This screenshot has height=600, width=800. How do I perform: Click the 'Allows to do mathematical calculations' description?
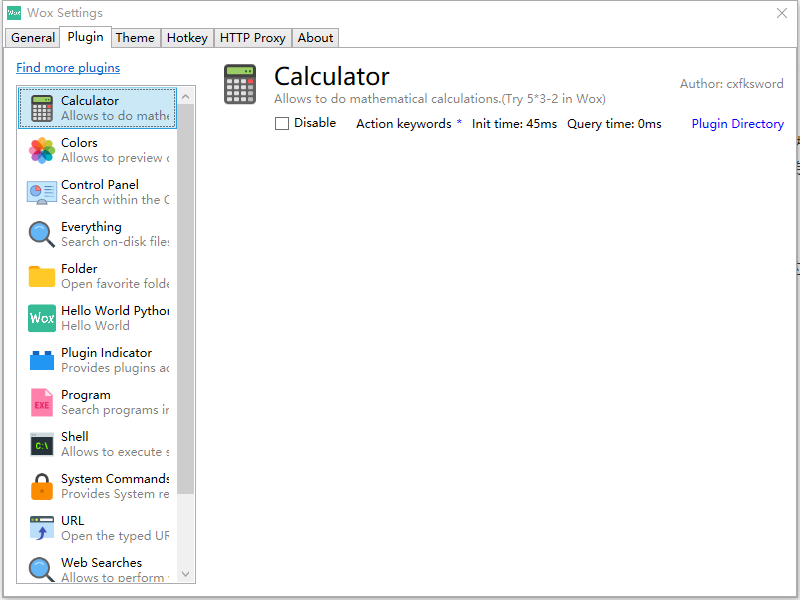[x=440, y=99]
